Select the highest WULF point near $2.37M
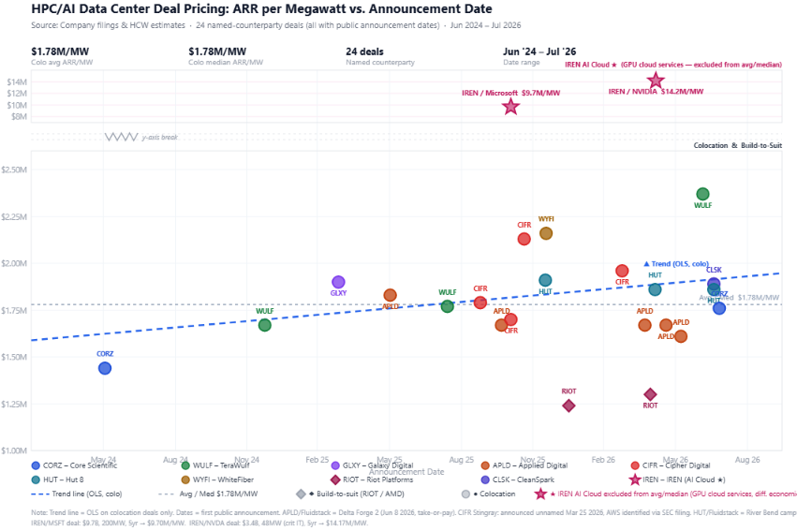 point(702,194)
